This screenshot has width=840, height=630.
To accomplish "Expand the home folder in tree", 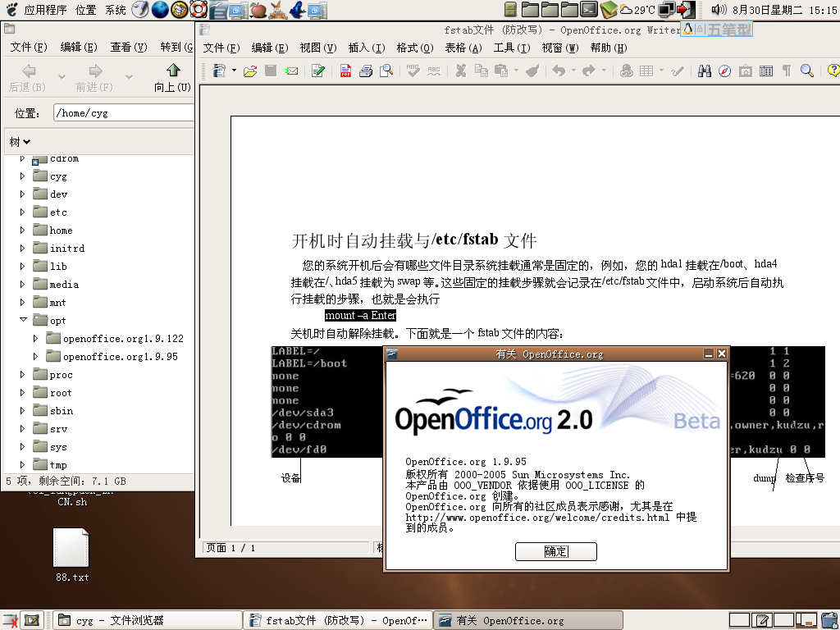I will pos(22,231).
